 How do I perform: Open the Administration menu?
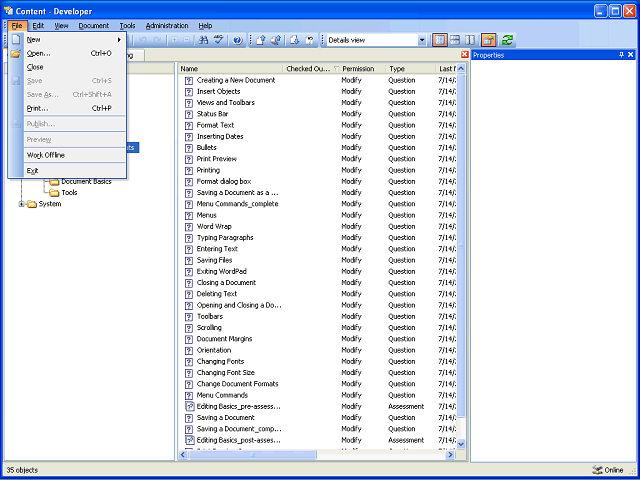(167, 26)
